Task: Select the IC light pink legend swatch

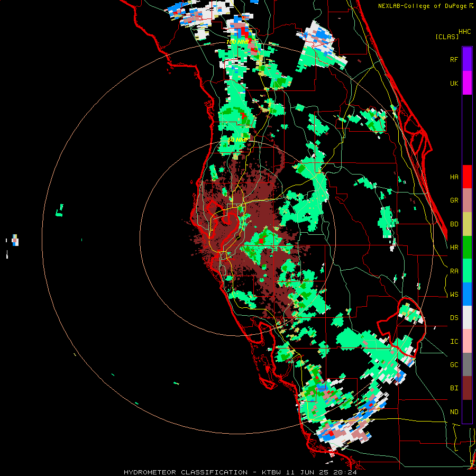Action: (x=467, y=341)
